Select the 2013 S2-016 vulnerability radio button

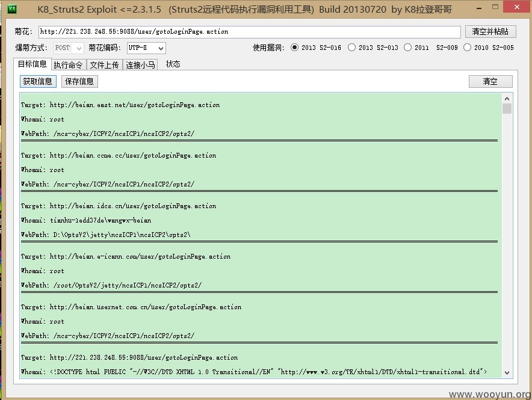coord(294,48)
